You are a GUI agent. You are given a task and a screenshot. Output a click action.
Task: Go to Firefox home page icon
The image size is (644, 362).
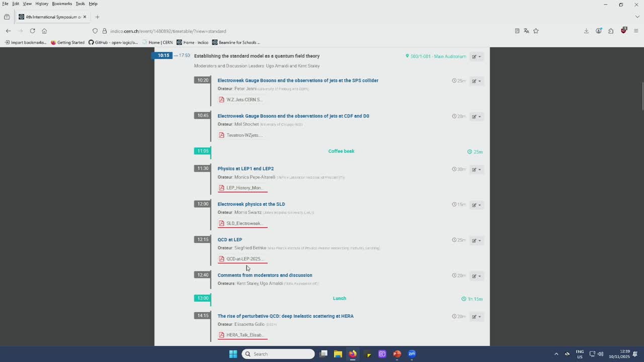click(x=44, y=31)
